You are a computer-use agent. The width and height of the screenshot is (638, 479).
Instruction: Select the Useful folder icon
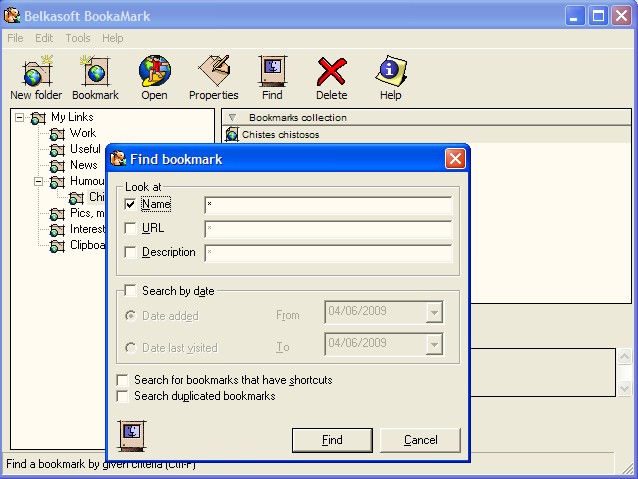pyautogui.click(x=57, y=150)
